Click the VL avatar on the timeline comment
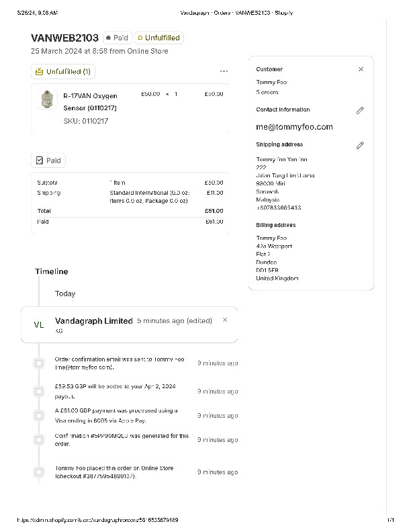The image size is (411, 532). click(x=39, y=324)
